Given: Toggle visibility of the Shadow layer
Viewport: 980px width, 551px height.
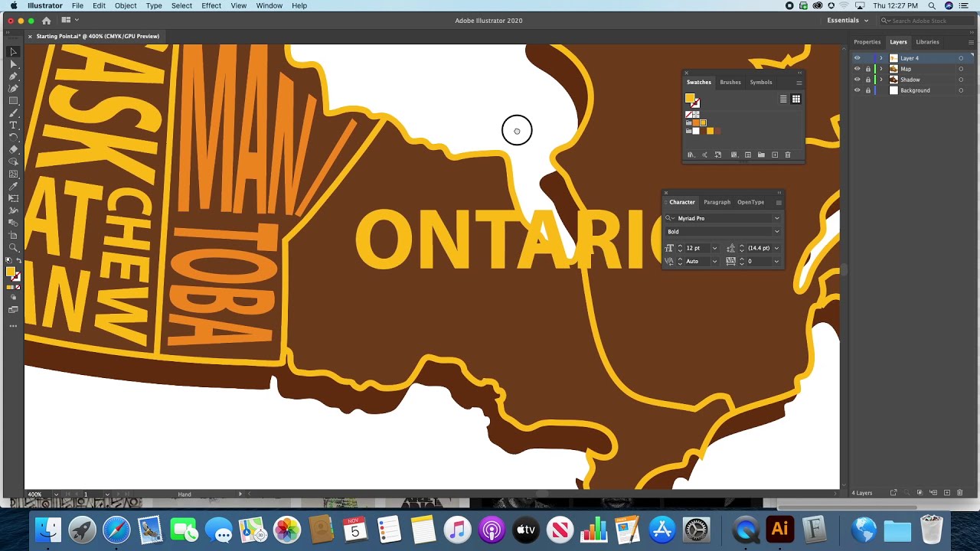Looking at the screenshot, I should coord(857,80).
